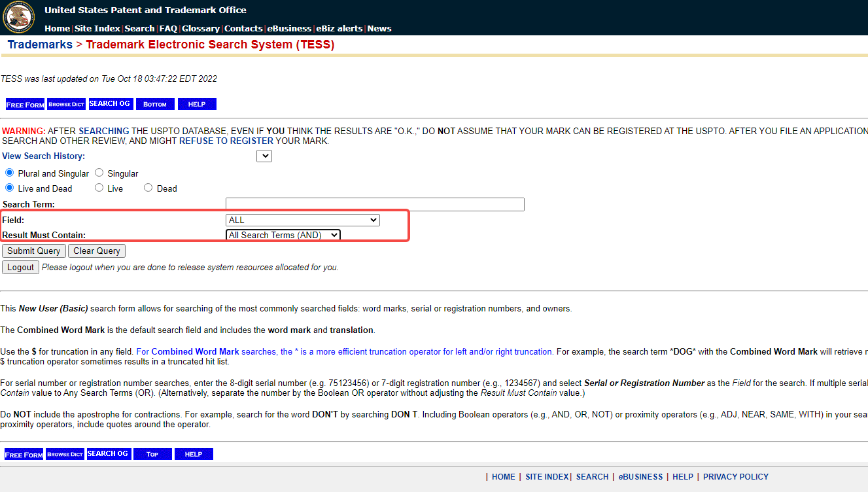Click the 'New User (Basic)' text
This screenshot has width=868, height=492.
coord(53,308)
